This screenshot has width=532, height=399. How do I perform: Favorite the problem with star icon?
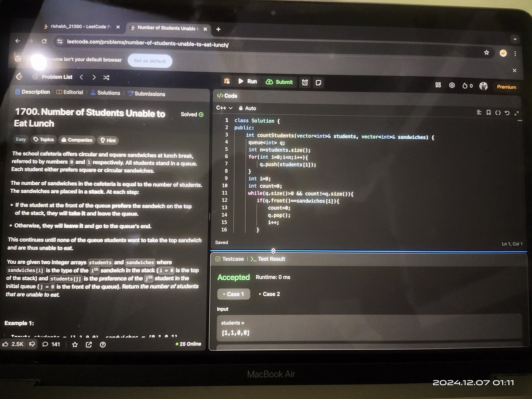click(74, 344)
